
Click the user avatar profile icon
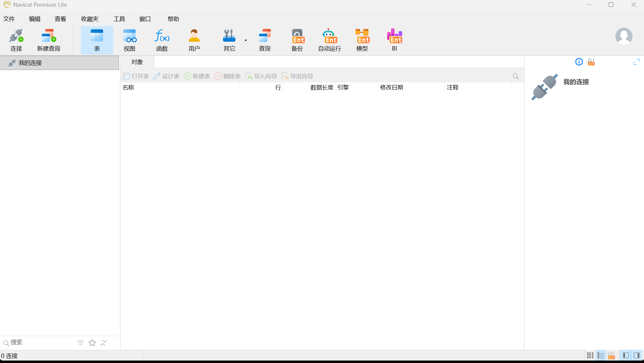pos(624,36)
